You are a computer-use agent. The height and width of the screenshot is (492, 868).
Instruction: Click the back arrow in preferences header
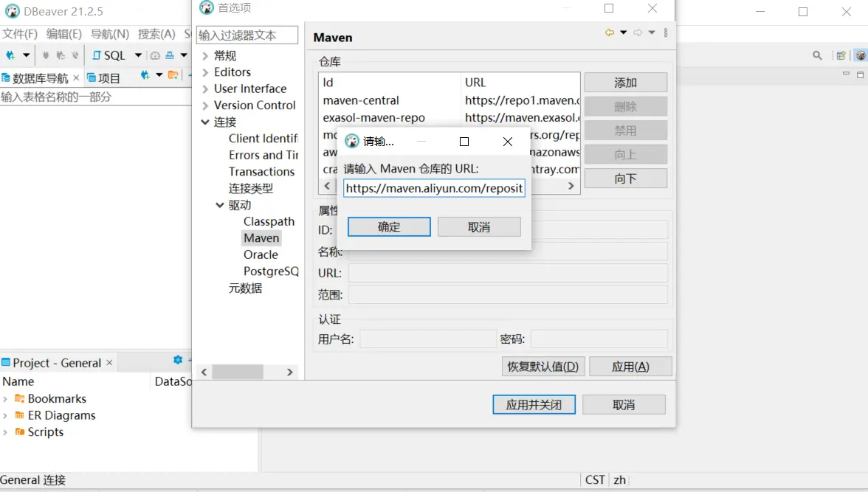(610, 32)
